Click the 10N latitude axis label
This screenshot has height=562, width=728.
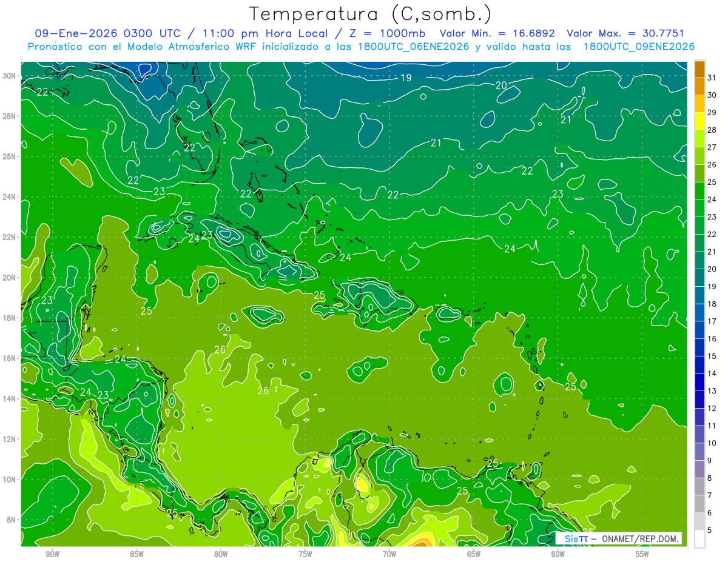(10, 480)
